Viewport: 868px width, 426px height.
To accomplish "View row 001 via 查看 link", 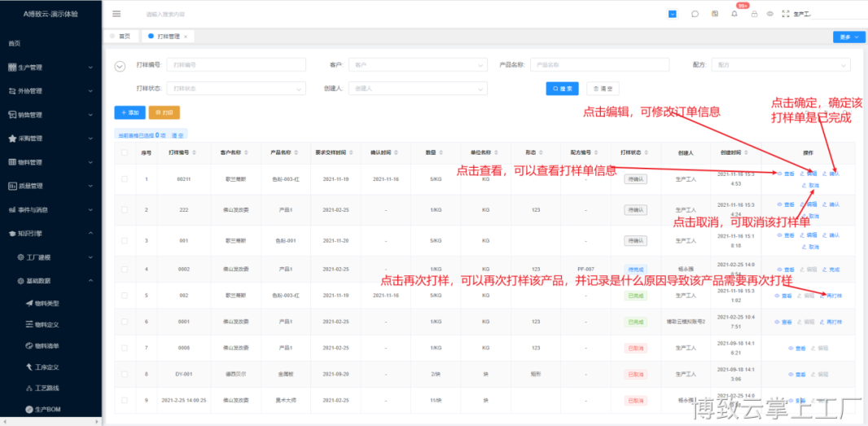I will pos(786,235).
